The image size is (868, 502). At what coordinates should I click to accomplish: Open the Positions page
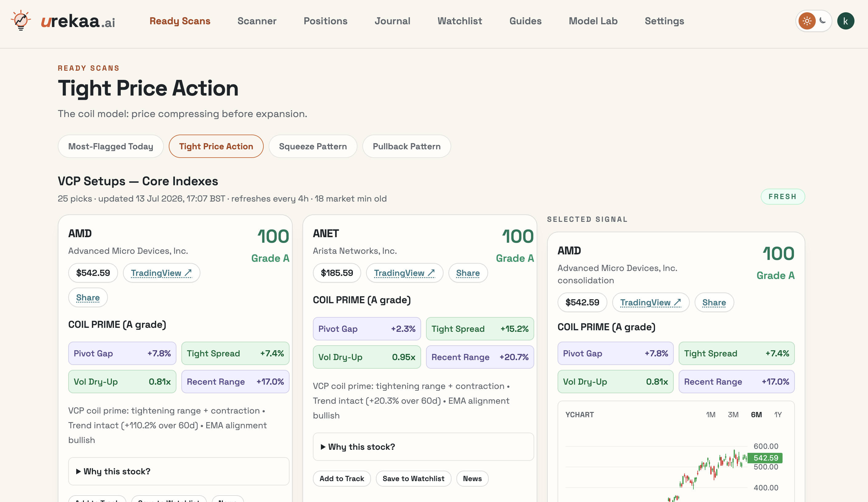coord(325,21)
